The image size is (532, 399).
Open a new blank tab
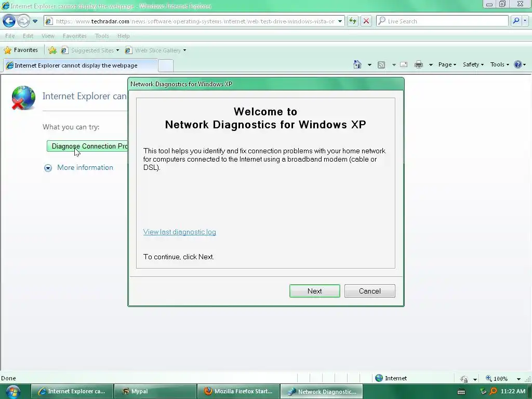pos(166,66)
